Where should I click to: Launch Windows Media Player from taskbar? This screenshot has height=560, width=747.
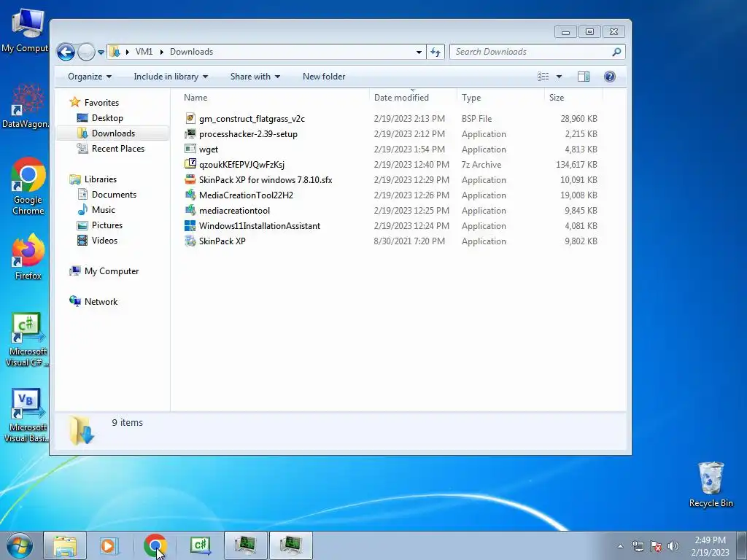click(x=109, y=545)
